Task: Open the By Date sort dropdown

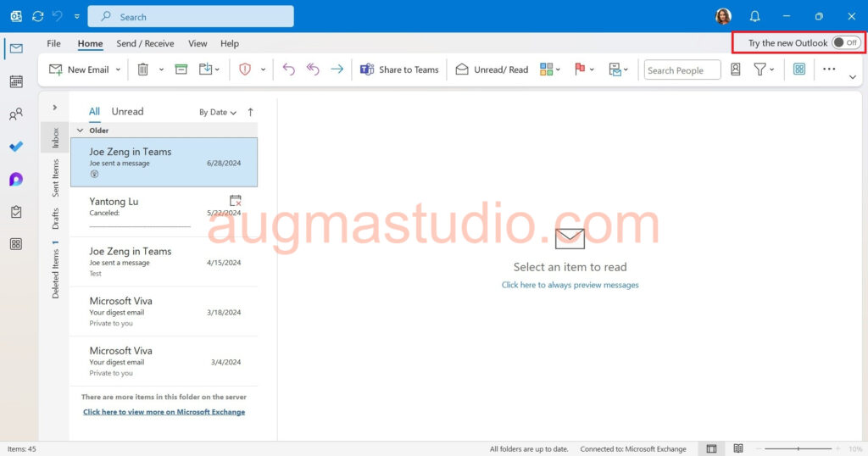Action: coord(217,112)
